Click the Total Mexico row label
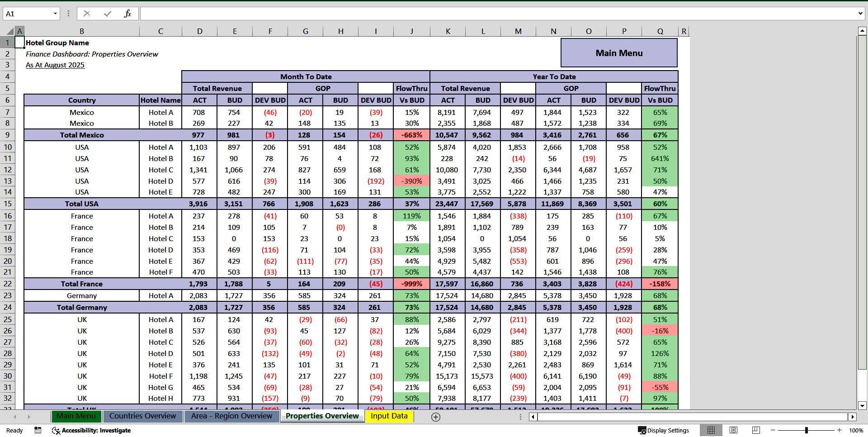The height and width of the screenshot is (437, 868). 82,135
